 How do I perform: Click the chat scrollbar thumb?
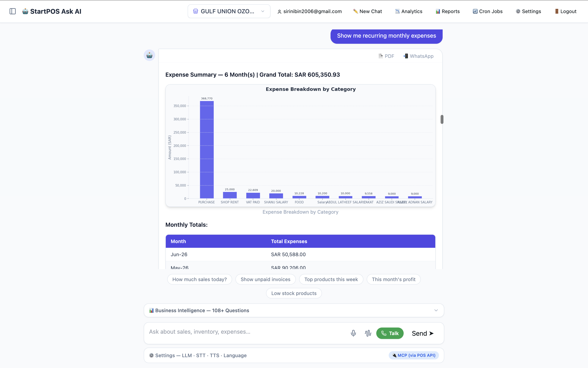[x=442, y=119]
